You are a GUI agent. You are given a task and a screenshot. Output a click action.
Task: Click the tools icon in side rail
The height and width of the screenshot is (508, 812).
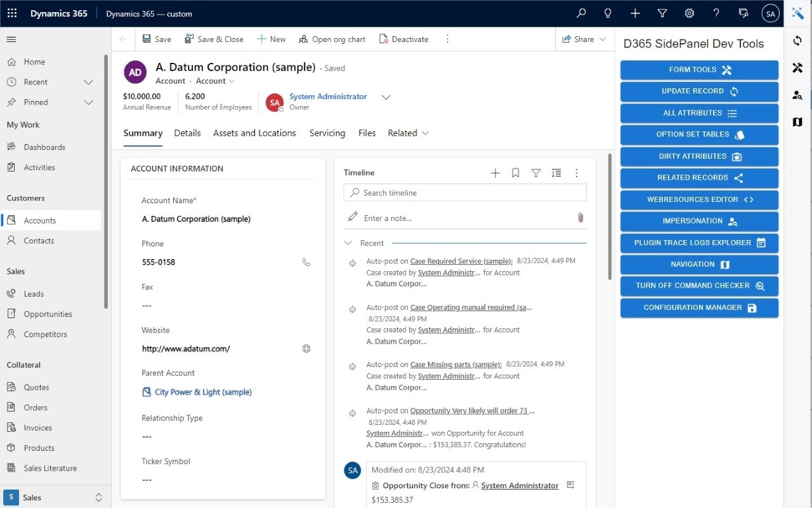[x=797, y=67]
